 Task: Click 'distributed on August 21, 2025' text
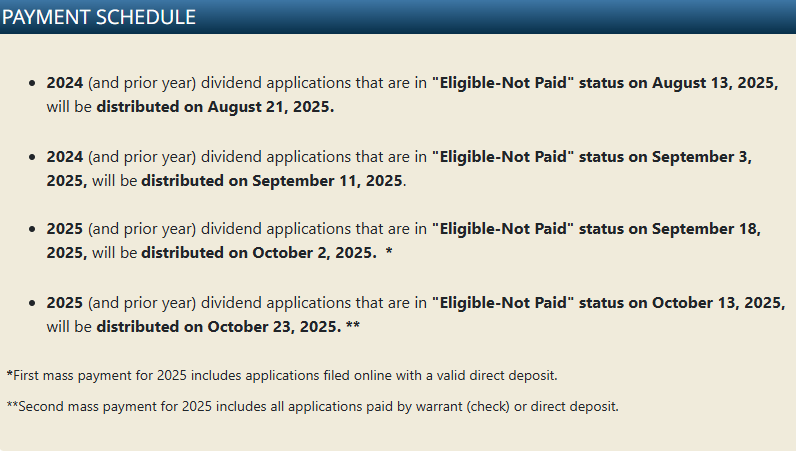215,107
